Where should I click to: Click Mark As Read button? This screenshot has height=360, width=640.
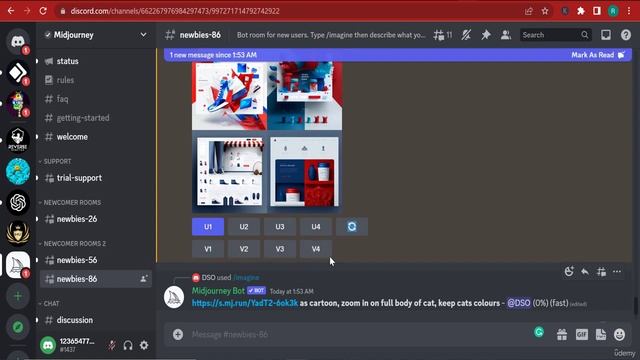[x=598, y=55]
